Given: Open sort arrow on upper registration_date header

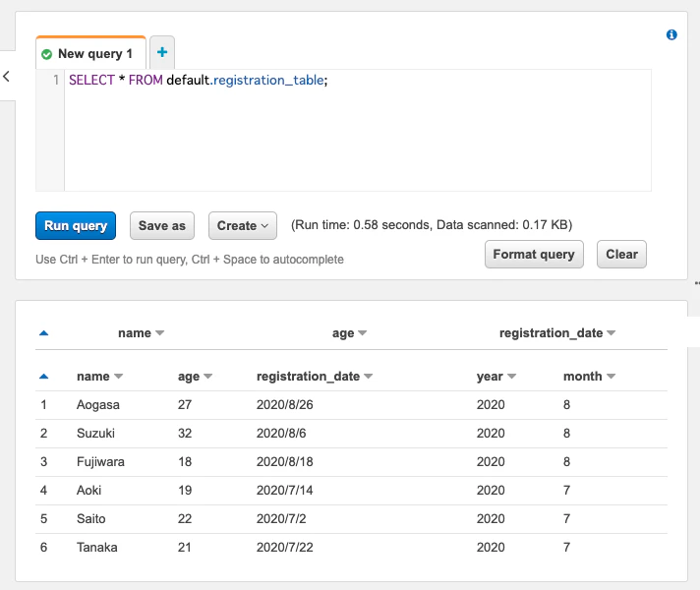Looking at the screenshot, I should pos(612,333).
